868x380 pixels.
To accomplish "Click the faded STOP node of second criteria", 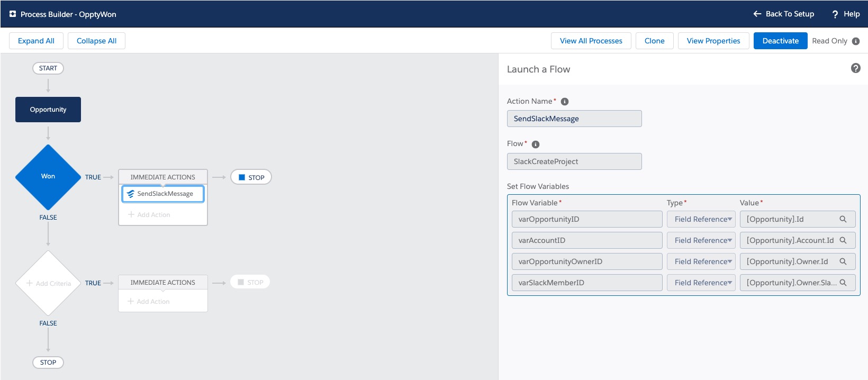I will pyautogui.click(x=250, y=282).
